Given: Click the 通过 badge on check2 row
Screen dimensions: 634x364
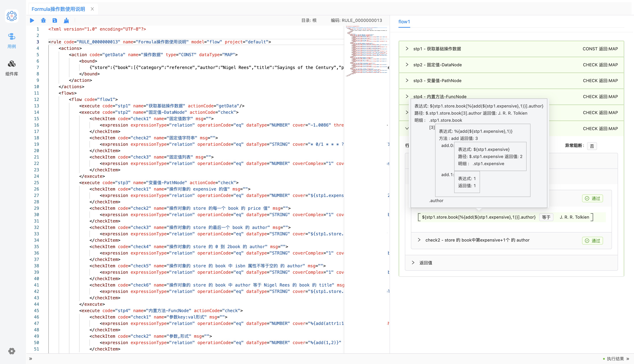Looking at the screenshot, I should click(x=592, y=241).
